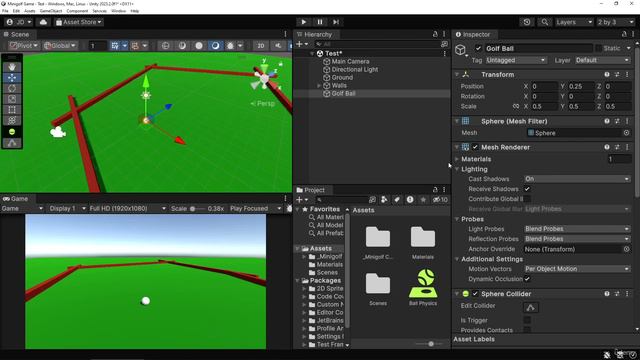The width and height of the screenshot is (640, 360).
Task: Lock the Inspector panel
Action: 624,34
